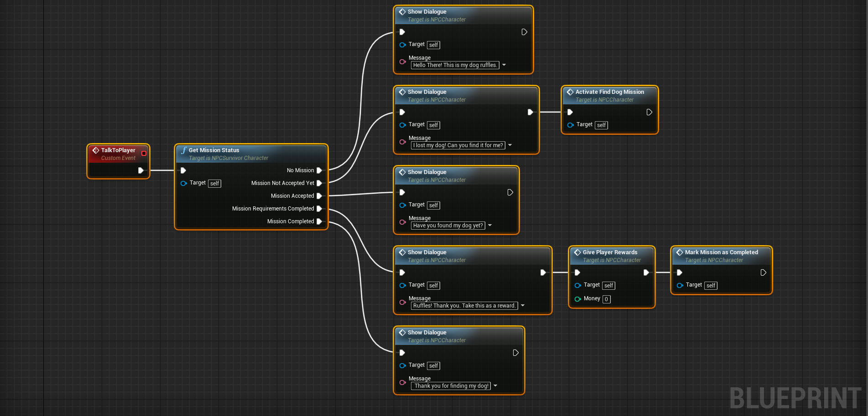Viewport: 868px width, 416px height.
Task: Select the Activate Find Dog Mission node header
Action: [x=609, y=92]
